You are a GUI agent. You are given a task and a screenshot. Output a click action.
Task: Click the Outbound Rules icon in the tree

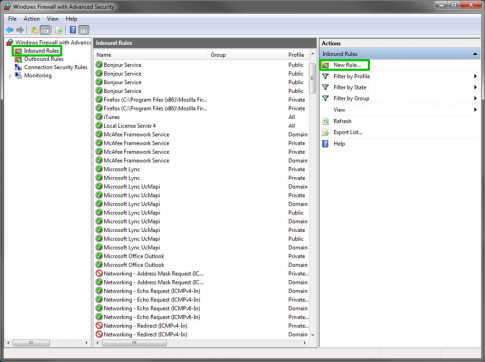[x=18, y=59]
